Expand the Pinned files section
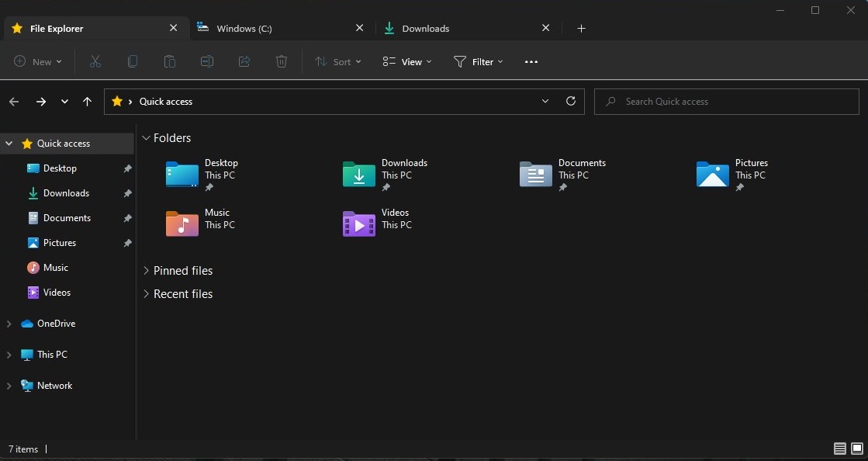 146,270
